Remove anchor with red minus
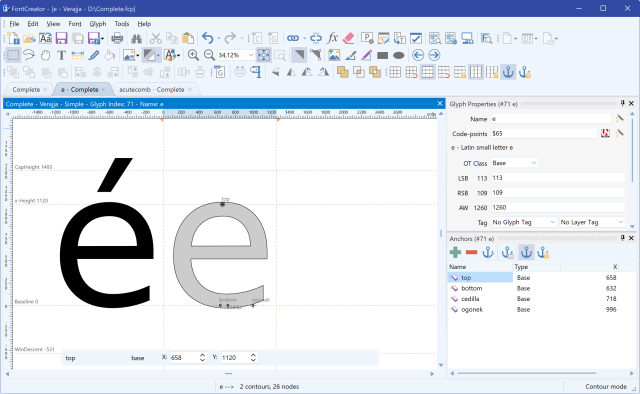The height and width of the screenshot is (394, 640). click(x=471, y=252)
